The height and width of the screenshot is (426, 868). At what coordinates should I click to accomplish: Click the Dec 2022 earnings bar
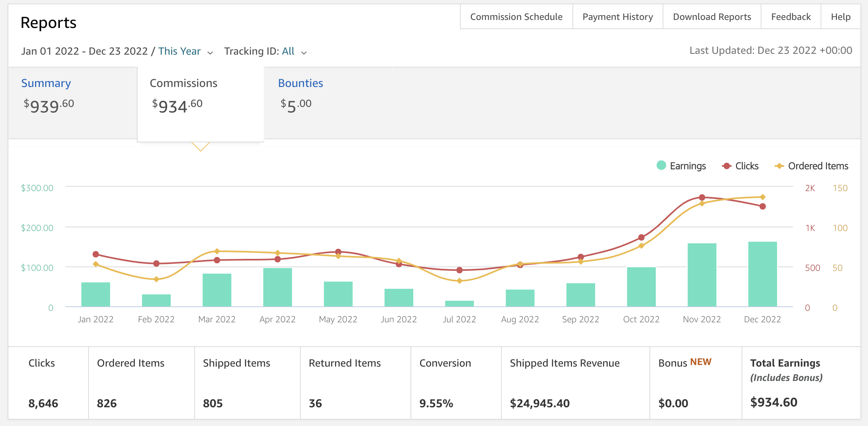[x=762, y=274]
